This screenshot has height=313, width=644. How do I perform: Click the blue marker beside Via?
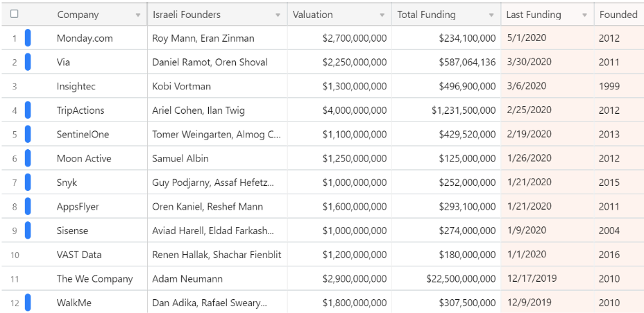pyautogui.click(x=28, y=62)
